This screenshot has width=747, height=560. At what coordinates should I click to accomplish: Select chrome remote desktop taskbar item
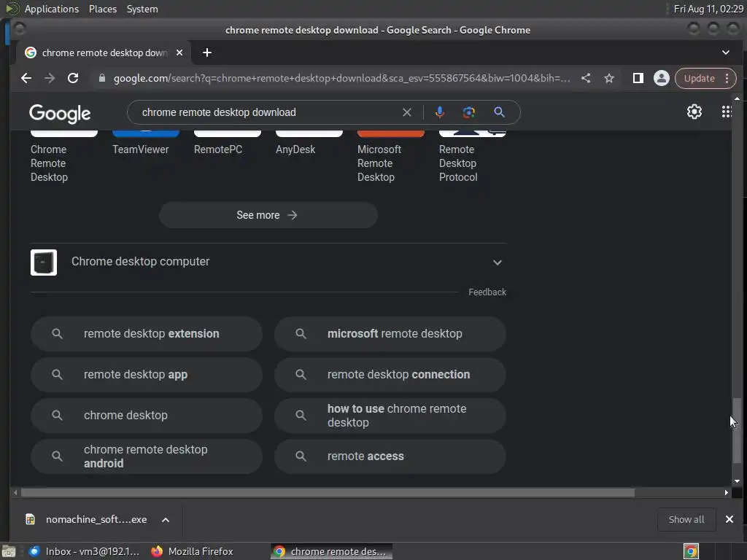(331, 551)
